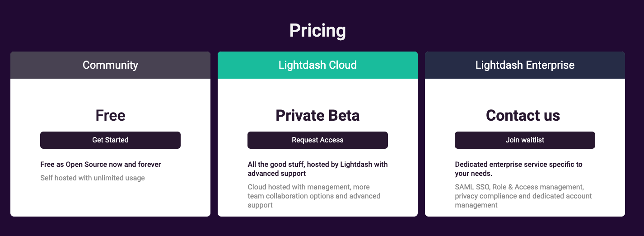Click the Get Started button
This screenshot has height=236, width=644.
click(x=110, y=140)
